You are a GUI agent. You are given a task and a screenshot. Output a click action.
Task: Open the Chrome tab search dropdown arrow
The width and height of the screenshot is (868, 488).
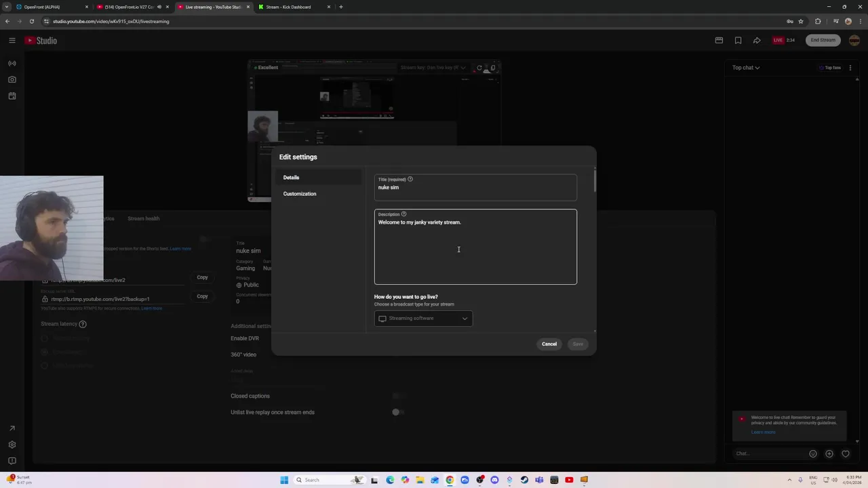tap(7, 7)
